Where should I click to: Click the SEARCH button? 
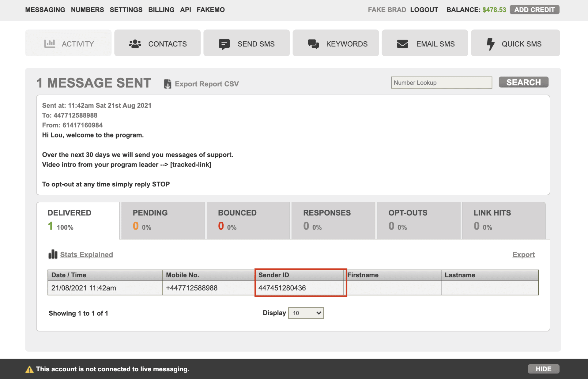[523, 82]
